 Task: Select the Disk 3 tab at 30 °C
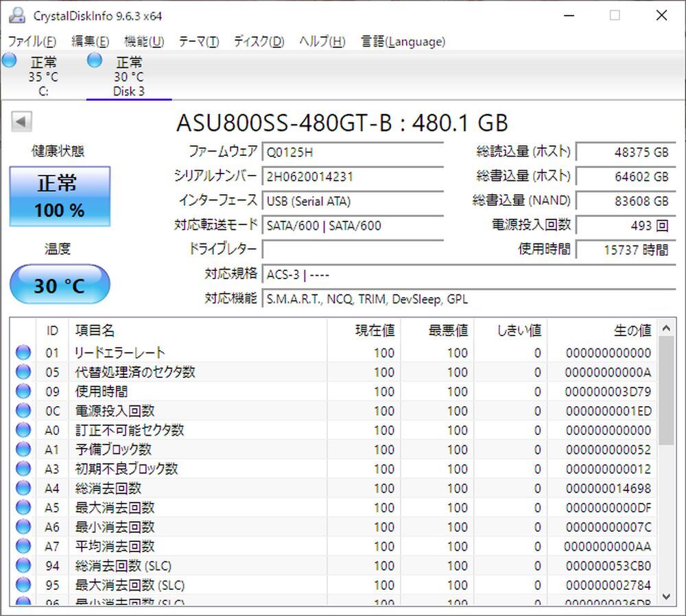[129, 76]
